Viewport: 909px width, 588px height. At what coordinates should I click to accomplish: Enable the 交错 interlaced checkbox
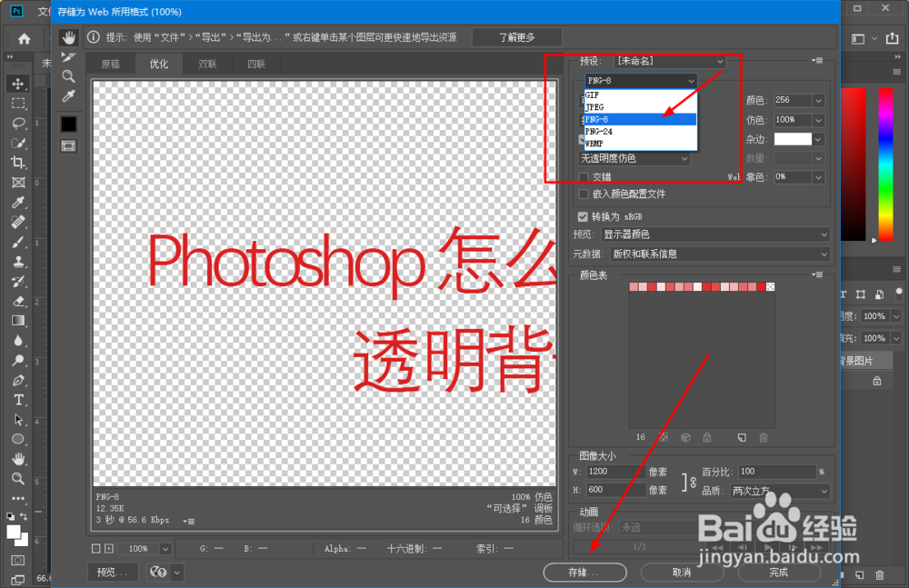(584, 177)
